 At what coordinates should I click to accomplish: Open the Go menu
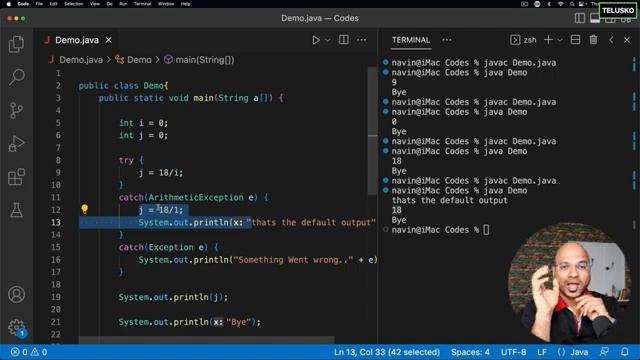(x=109, y=4)
